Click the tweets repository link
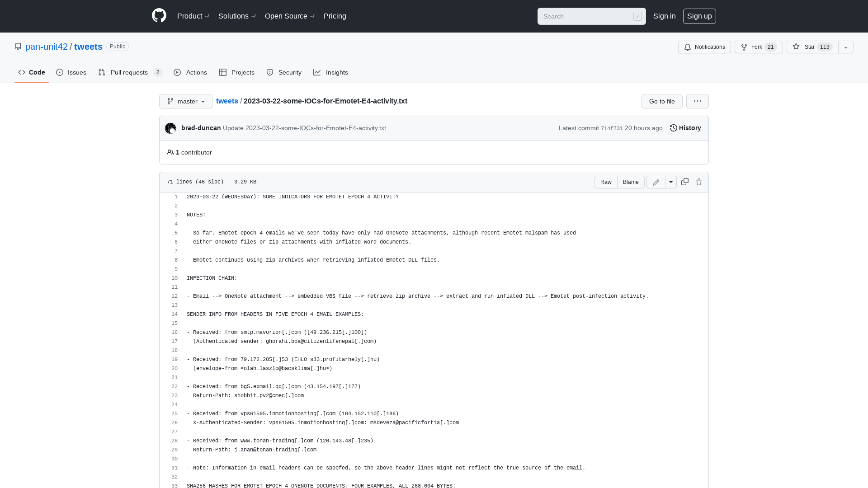Screen dimensions: 868x488 pos(88,47)
